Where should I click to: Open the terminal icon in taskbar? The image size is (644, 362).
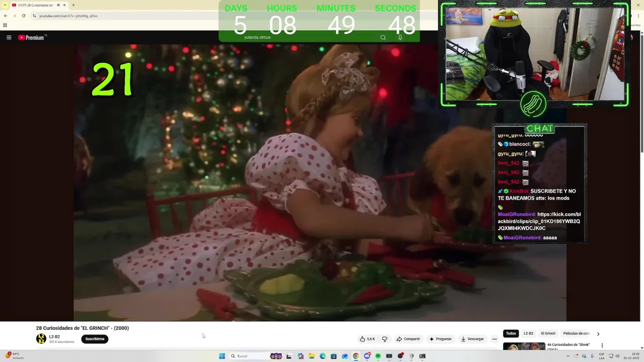[422, 356]
